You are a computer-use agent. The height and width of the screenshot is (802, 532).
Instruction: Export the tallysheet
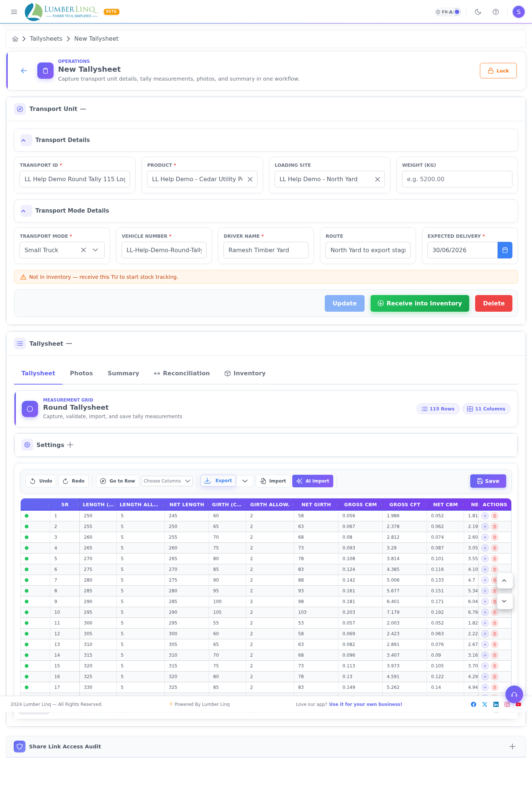coord(218,481)
